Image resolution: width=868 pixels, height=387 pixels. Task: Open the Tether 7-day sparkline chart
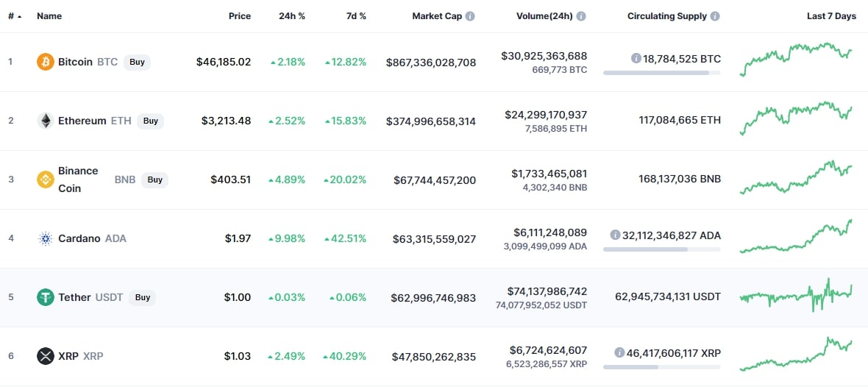pos(796,295)
